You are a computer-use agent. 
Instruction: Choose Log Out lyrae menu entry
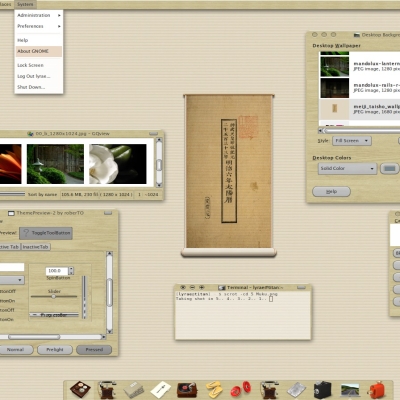pyautogui.click(x=39, y=76)
